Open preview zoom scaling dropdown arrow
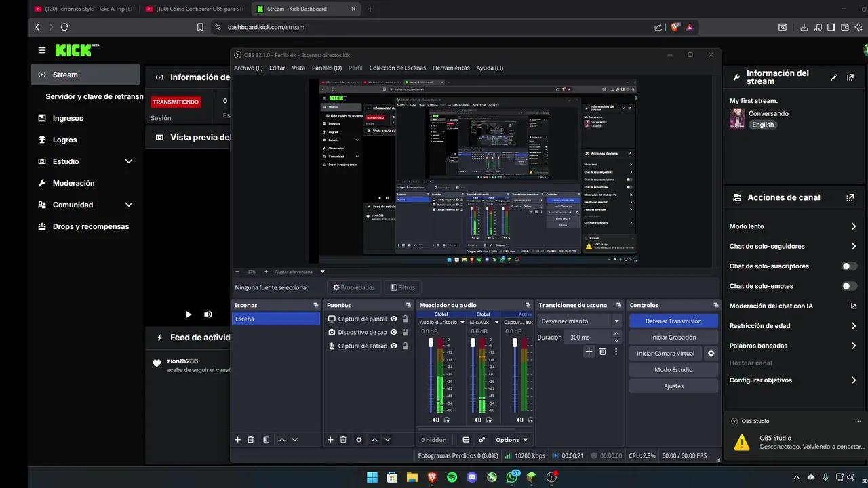Image resolution: width=868 pixels, height=488 pixels. 322,272
